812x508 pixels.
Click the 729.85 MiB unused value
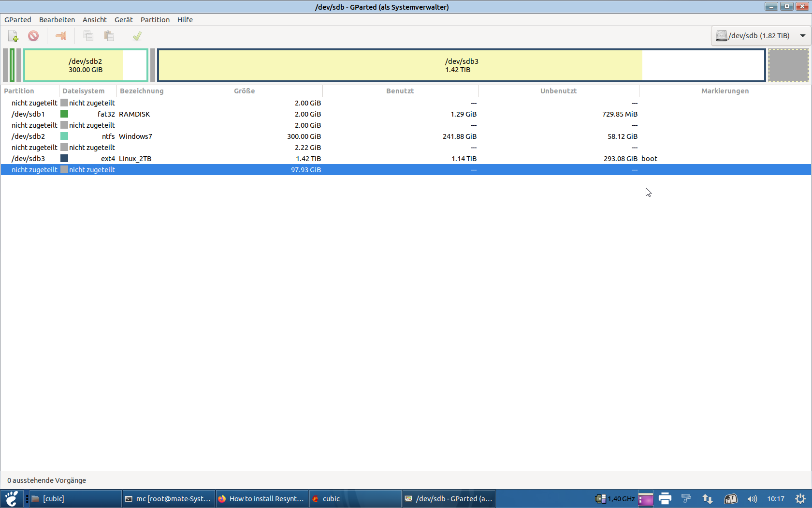[x=620, y=114]
